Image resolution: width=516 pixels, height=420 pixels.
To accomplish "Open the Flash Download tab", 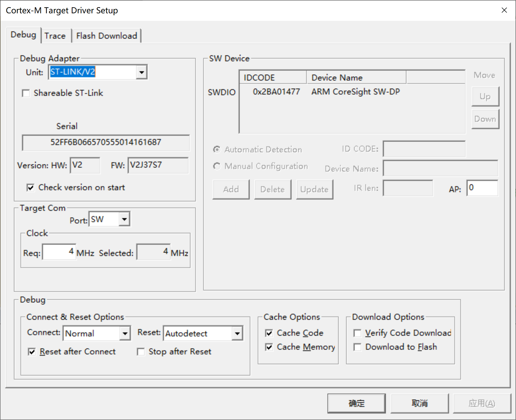I will point(106,35).
